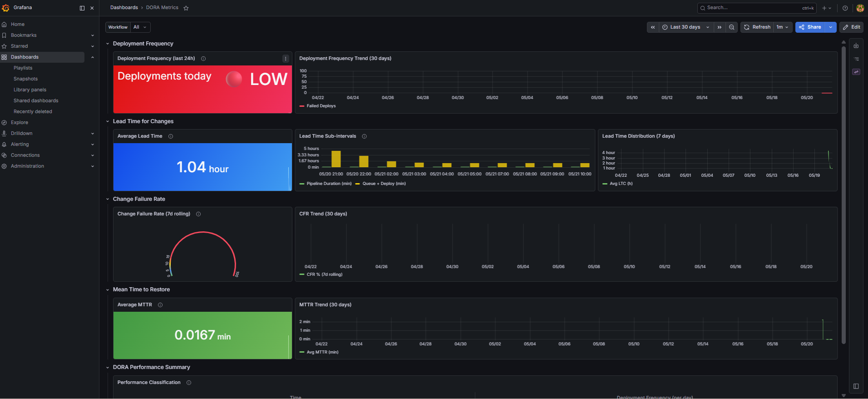
Task: Toggle Avg LTC (h) legend series
Action: click(617, 184)
